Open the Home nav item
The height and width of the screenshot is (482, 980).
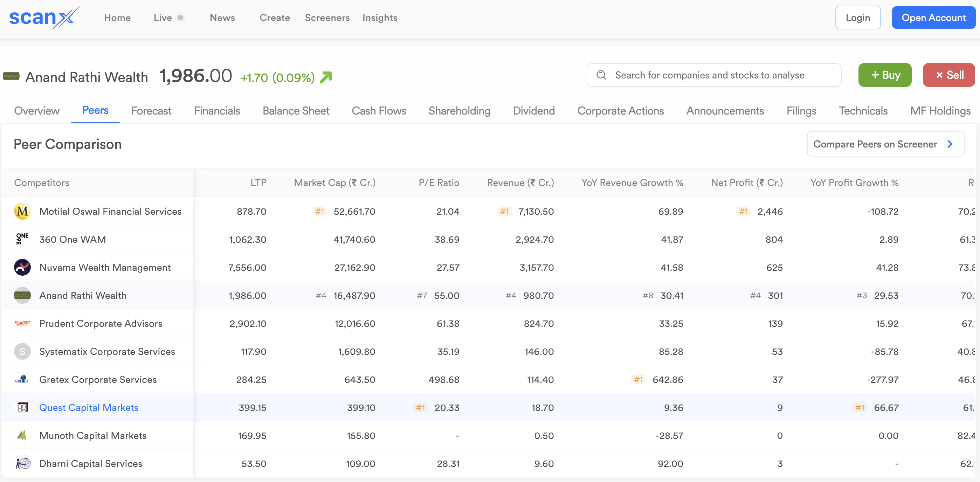[x=117, y=18]
